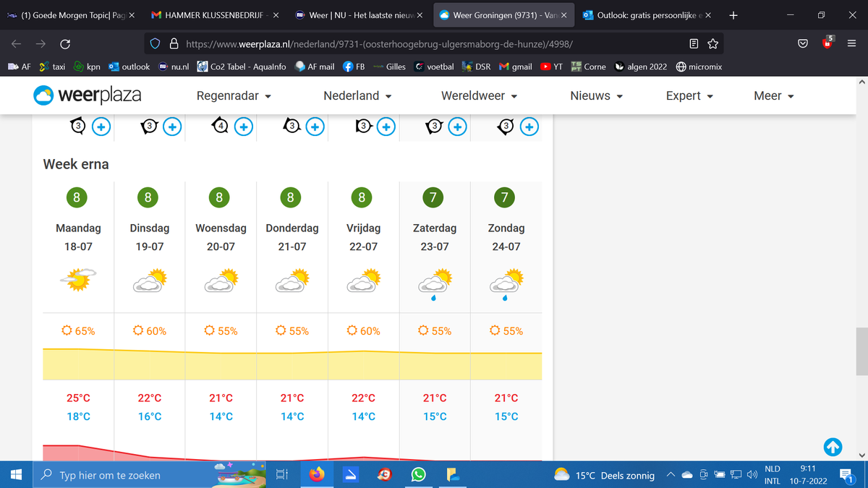Open Task View on the taskbar
The width and height of the screenshot is (868, 488).
pyautogui.click(x=282, y=475)
